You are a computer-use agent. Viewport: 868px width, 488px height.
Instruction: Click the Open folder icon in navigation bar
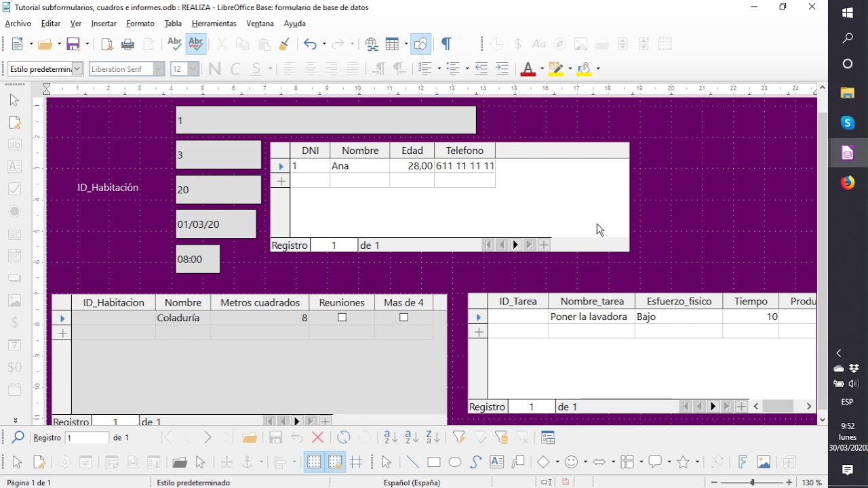250,438
